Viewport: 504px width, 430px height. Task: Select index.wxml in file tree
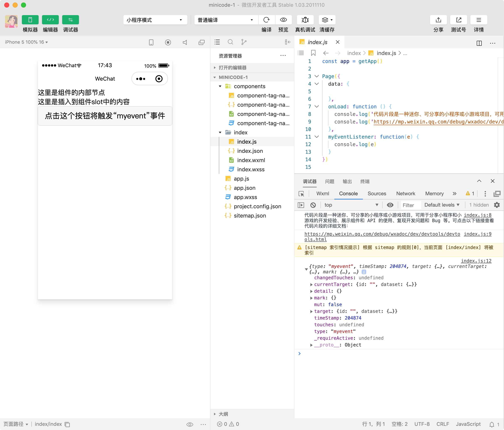[251, 160]
